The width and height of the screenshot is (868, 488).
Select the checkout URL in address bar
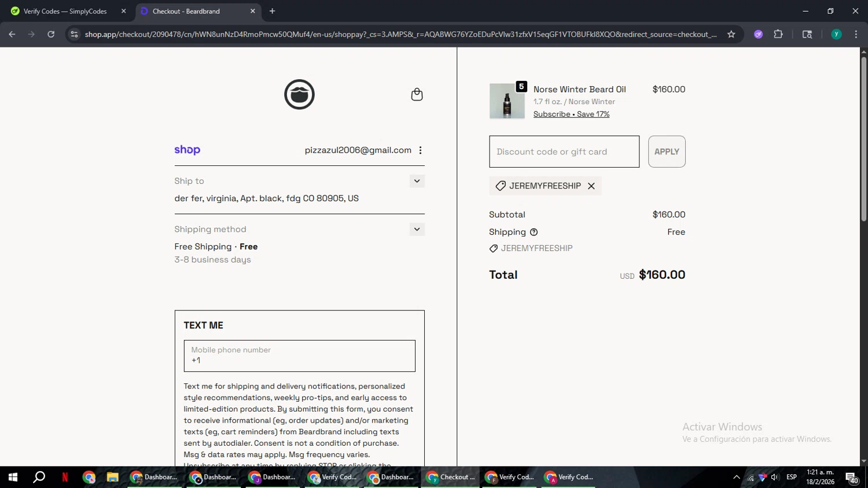[x=400, y=34]
